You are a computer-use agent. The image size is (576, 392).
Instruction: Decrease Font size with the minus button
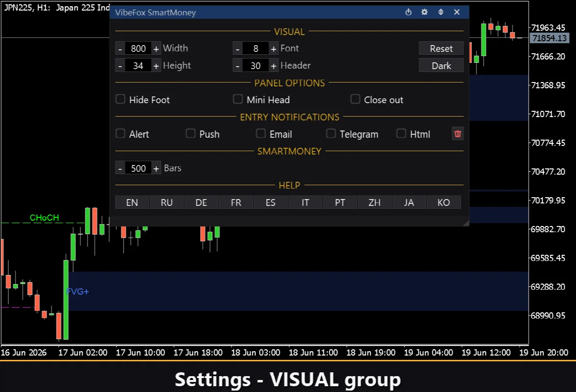pos(238,48)
